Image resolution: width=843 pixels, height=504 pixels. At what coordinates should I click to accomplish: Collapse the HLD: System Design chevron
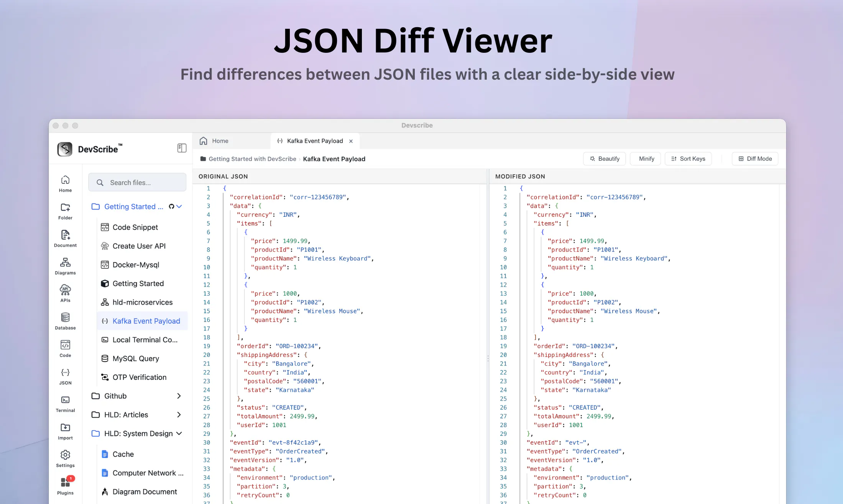click(x=179, y=434)
